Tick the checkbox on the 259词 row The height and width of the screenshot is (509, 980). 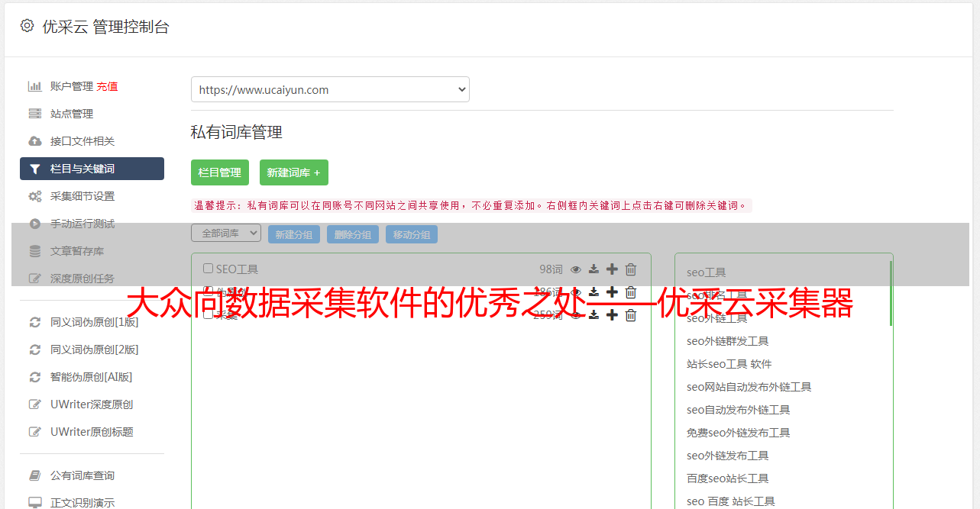click(208, 314)
